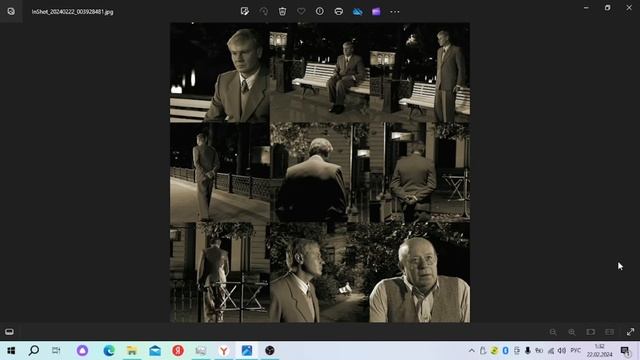Enter full screen mode
Screen dimensions: 640x360
click(631, 332)
